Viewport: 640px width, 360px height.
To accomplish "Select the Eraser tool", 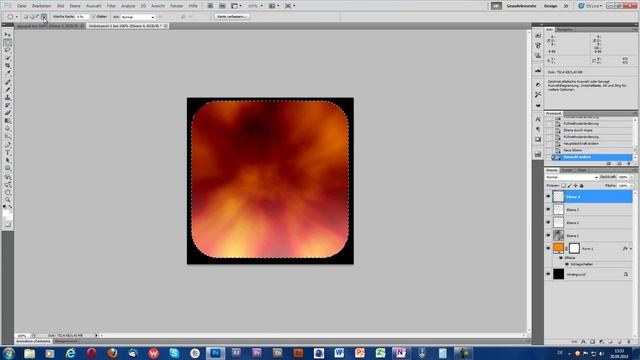I will [7, 113].
